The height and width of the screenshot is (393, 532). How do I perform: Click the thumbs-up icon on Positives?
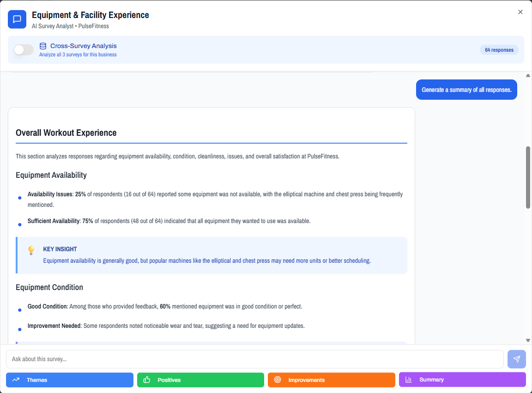coord(147,380)
